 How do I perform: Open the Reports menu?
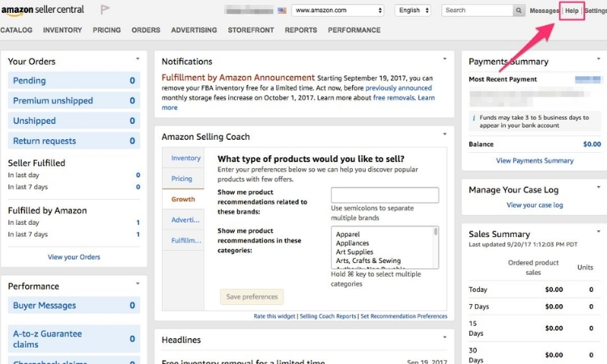(x=300, y=30)
